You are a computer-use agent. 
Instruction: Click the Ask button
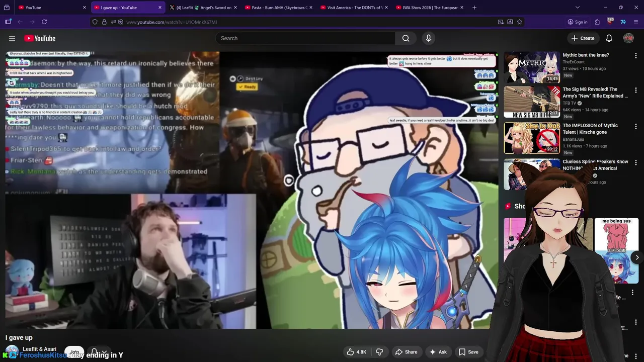click(x=438, y=352)
